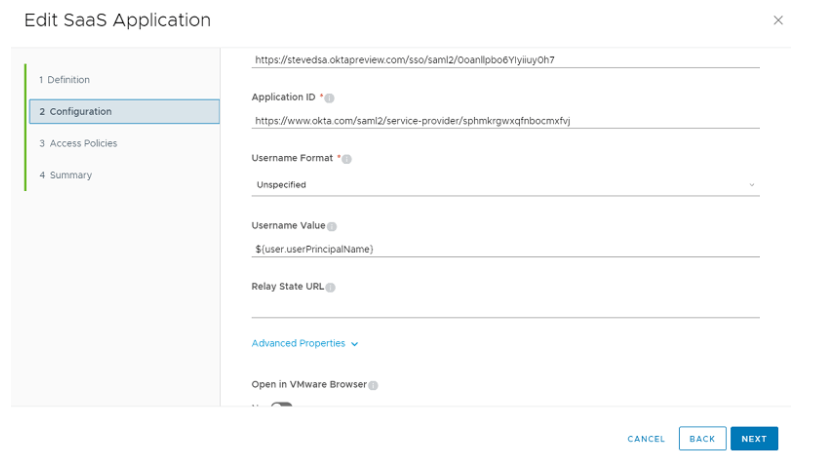The image size is (813, 468).
Task: Click info icon next to Application ID
Action: tap(330, 98)
